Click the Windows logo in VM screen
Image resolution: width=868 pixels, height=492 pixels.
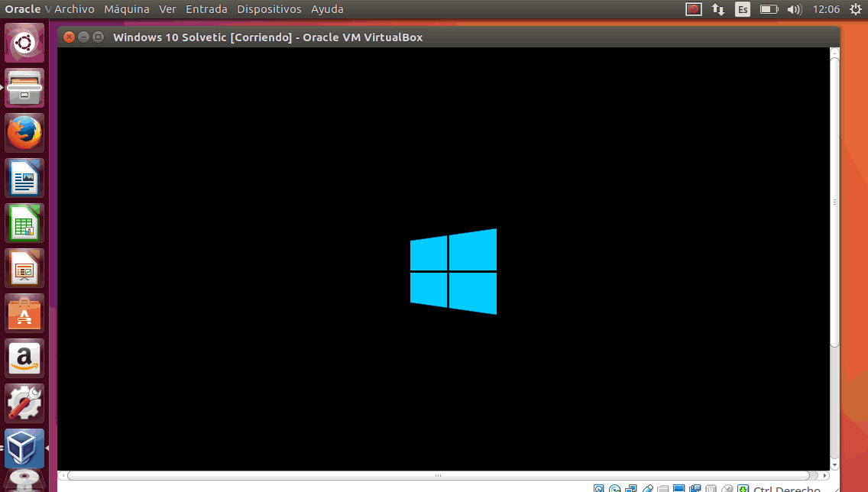point(453,271)
